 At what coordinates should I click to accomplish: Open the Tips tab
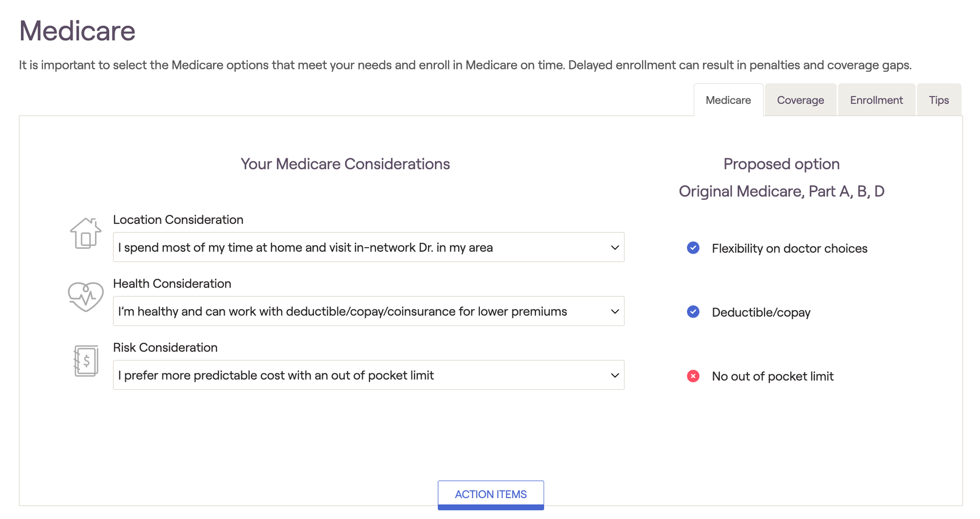[x=939, y=100]
